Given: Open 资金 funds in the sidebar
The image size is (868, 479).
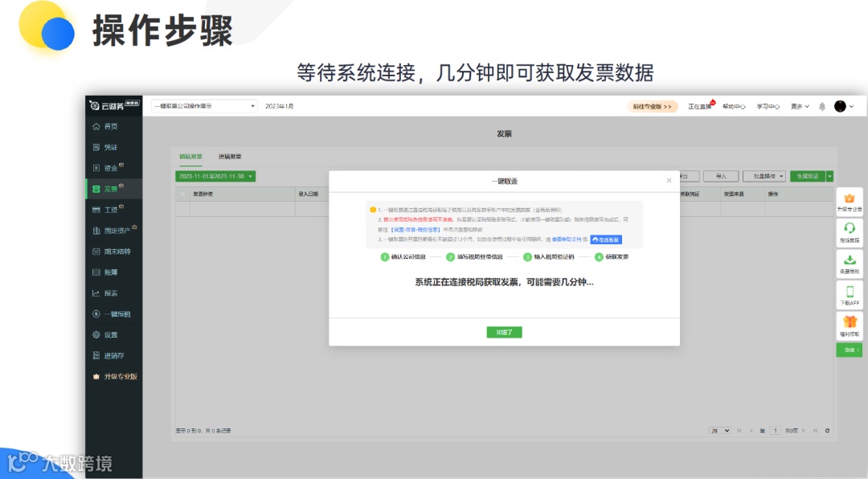Looking at the screenshot, I should click(113, 168).
